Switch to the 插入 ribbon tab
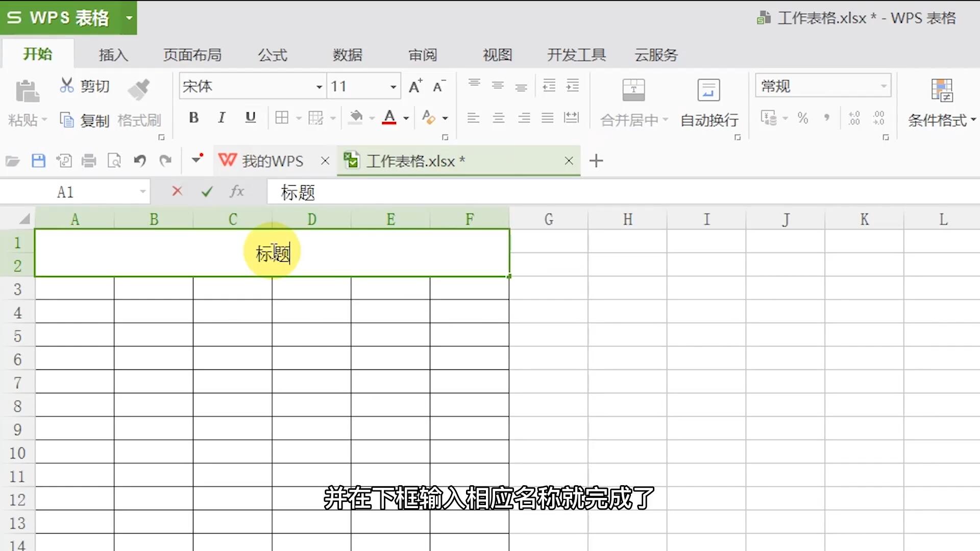 [x=113, y=55]
